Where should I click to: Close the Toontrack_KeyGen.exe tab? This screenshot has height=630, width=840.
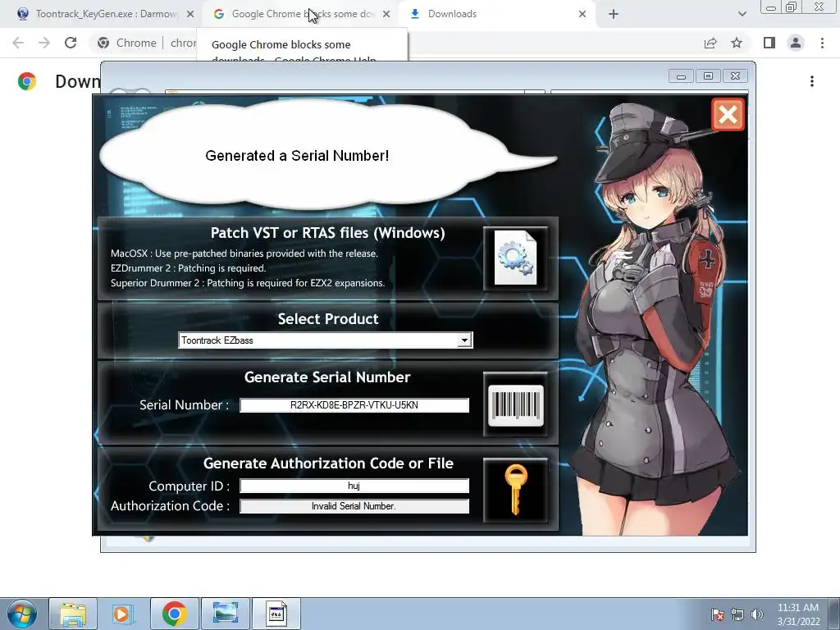pos(190,14)
